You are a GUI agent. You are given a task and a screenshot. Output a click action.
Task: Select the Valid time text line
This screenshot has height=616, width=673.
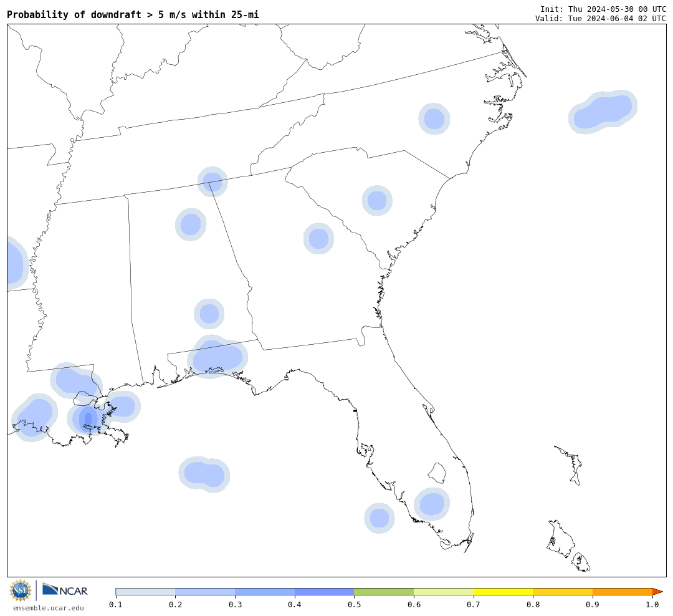[601, 19]
